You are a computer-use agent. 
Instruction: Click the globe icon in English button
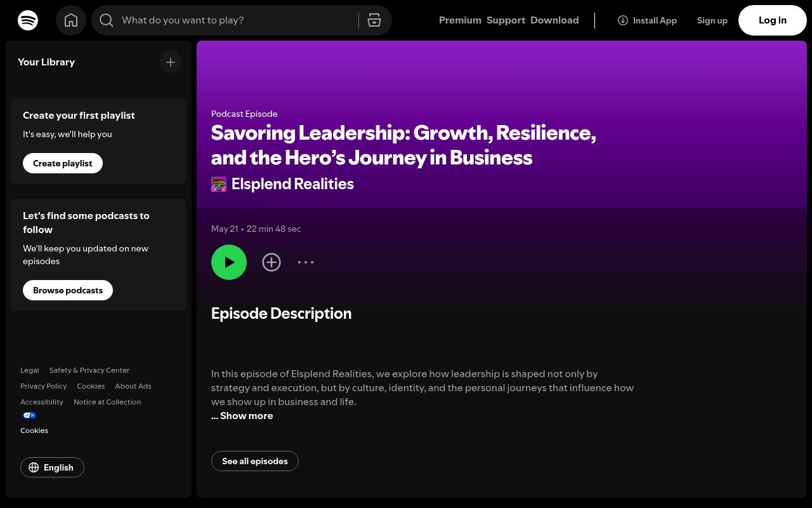pyautogui.click(x=34, y=467)
